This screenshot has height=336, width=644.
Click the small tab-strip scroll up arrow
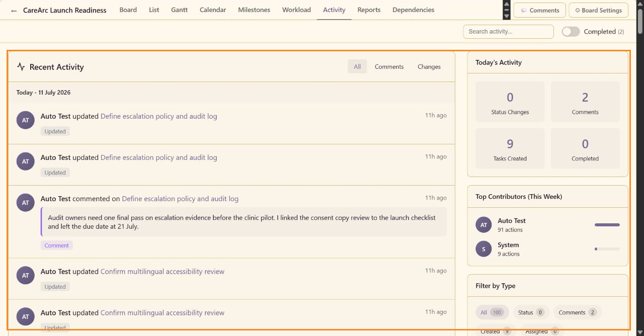507,5
